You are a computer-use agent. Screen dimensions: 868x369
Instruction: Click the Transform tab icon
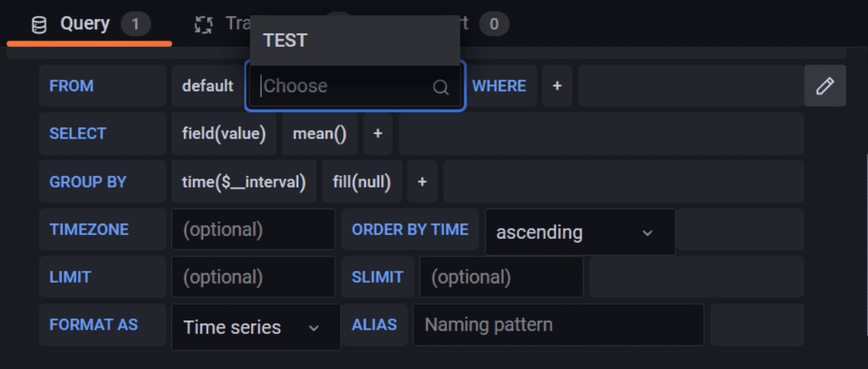coord(204,25)
